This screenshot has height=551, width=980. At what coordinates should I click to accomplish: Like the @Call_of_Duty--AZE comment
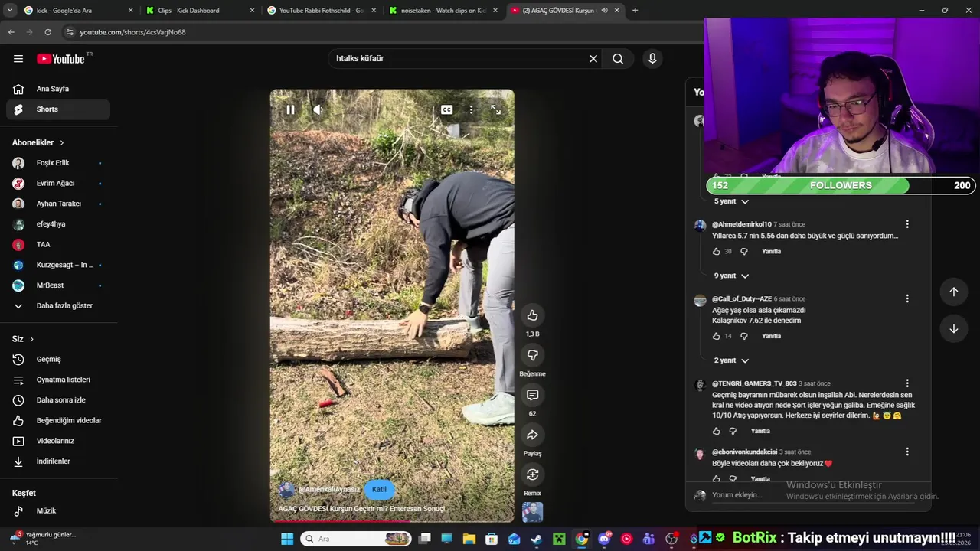pos(717,336)
